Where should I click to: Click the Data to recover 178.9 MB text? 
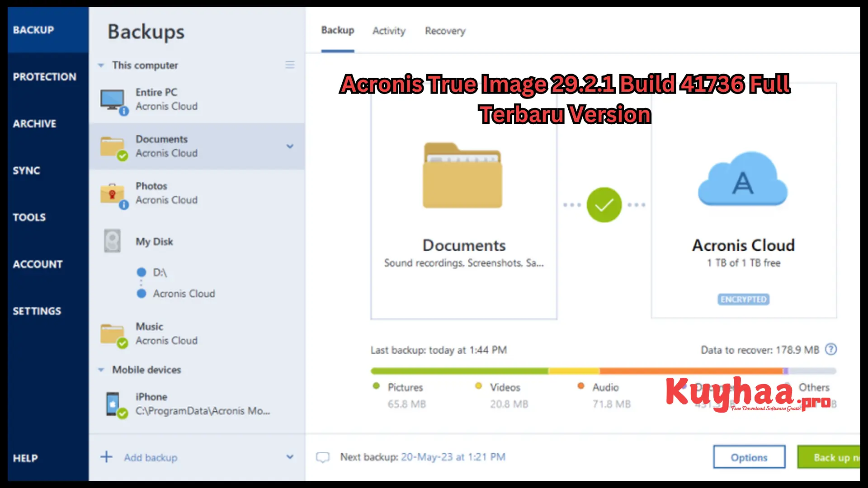(760, 350)
